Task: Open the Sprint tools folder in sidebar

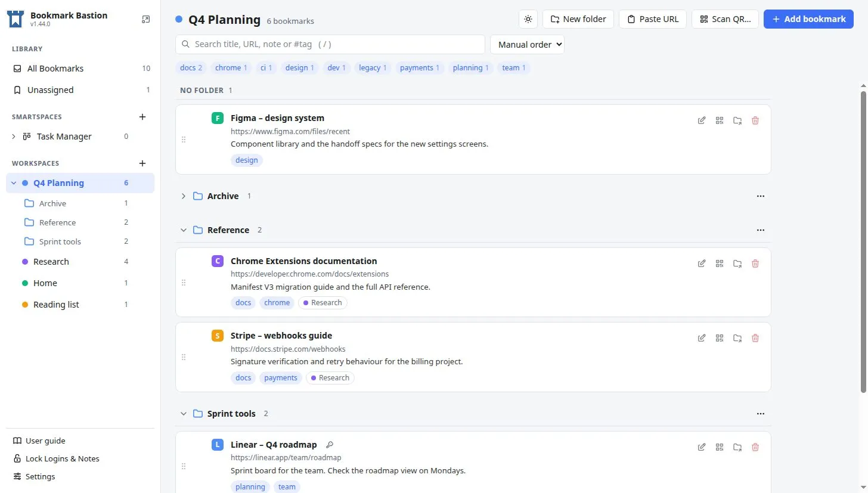Action: 80,241
